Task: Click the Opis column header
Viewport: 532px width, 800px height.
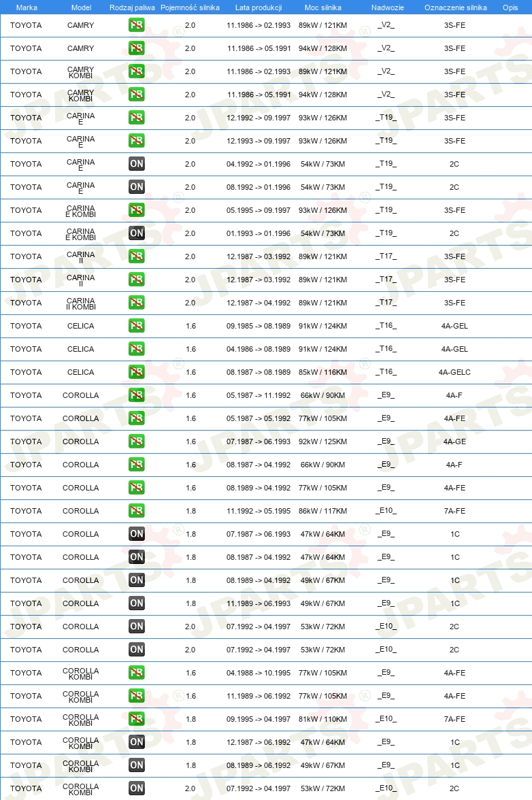Action: (510, 7)
